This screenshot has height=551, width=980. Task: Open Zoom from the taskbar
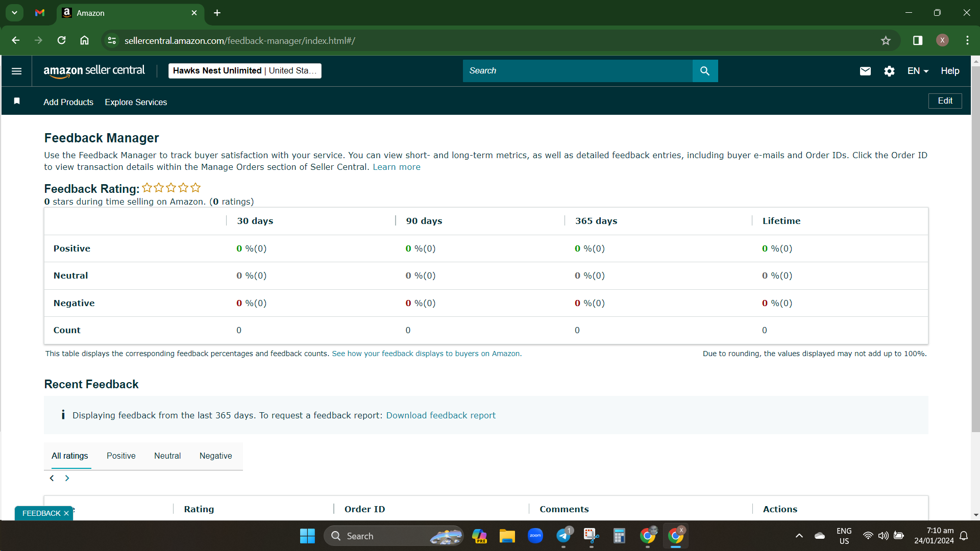tap(535, 536)
